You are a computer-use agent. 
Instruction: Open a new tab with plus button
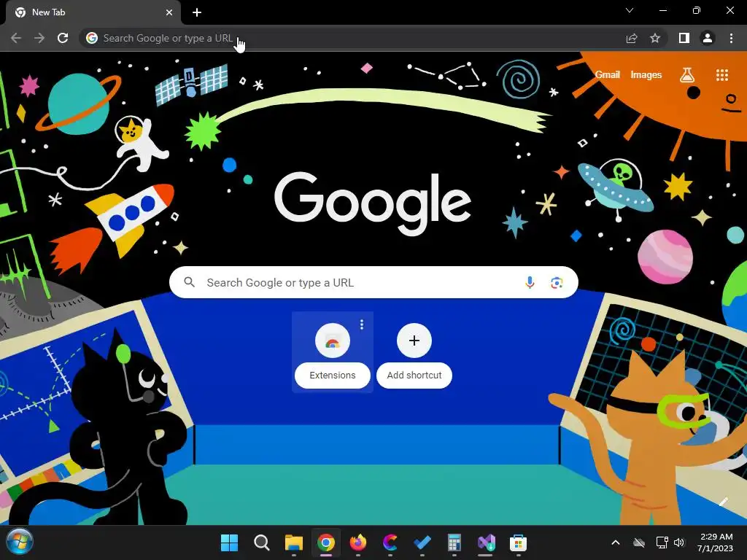[x=197, y=12]
